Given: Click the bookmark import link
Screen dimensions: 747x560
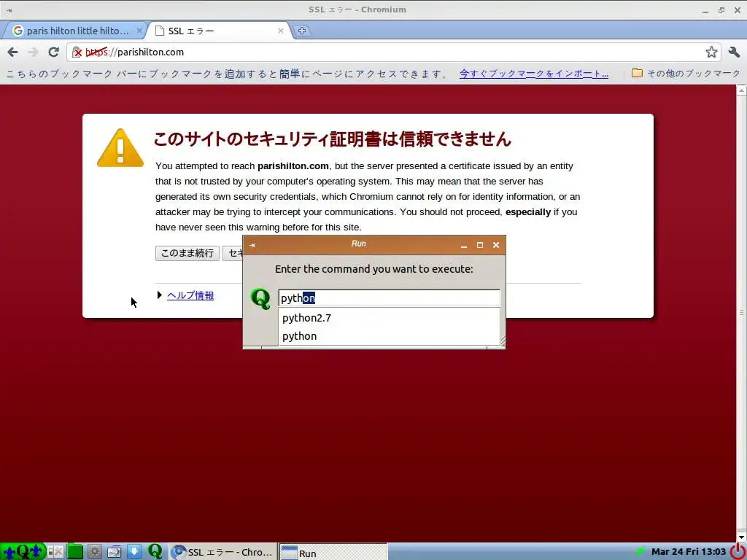Looking at the screenshot, I should point(533,74).
